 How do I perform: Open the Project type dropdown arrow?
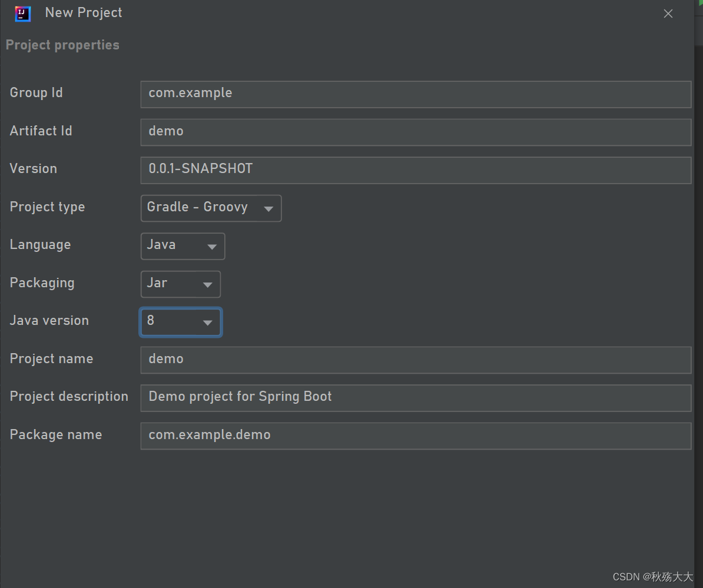coord(268,208)
